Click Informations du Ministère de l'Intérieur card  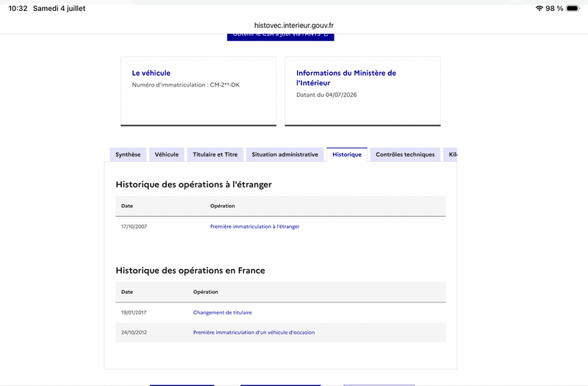pyautogui.click(x=362, y=91)
